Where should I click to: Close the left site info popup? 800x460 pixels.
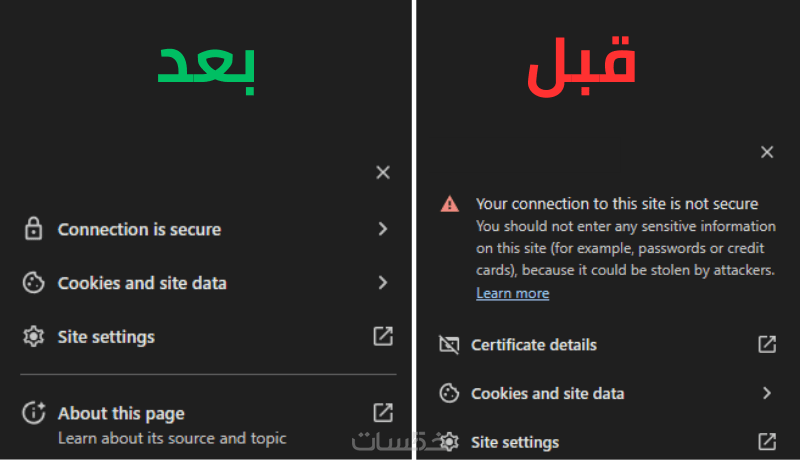[383, 173]
